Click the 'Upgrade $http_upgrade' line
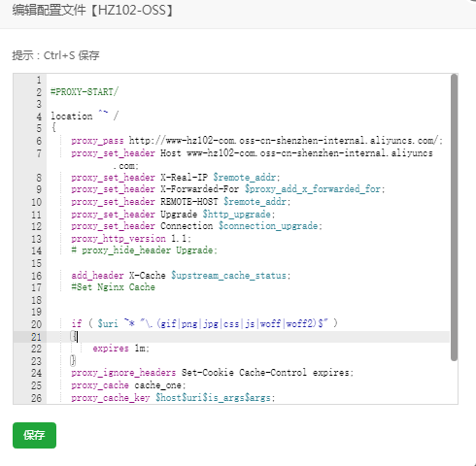The height and width of the screenshot is (466, 476). [173, 214]
